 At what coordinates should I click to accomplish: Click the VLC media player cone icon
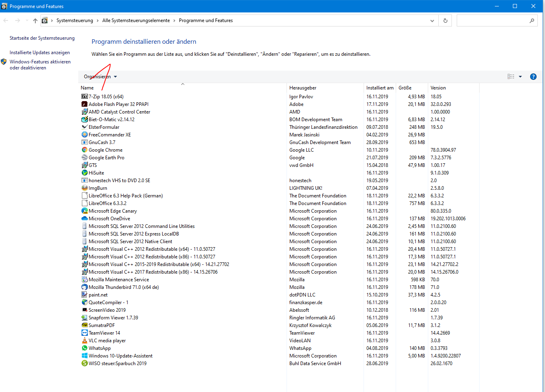pos(84,340)
